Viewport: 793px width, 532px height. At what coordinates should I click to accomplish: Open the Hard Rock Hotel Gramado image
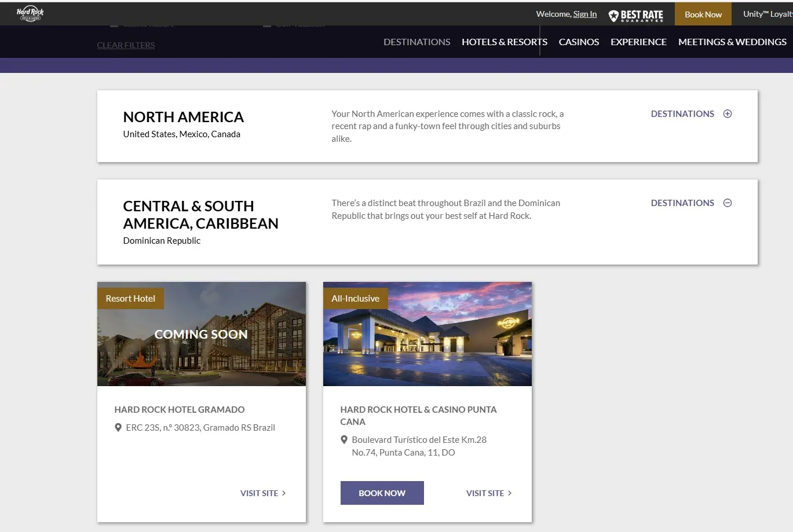pyautogui.click(x=202, y=334)
